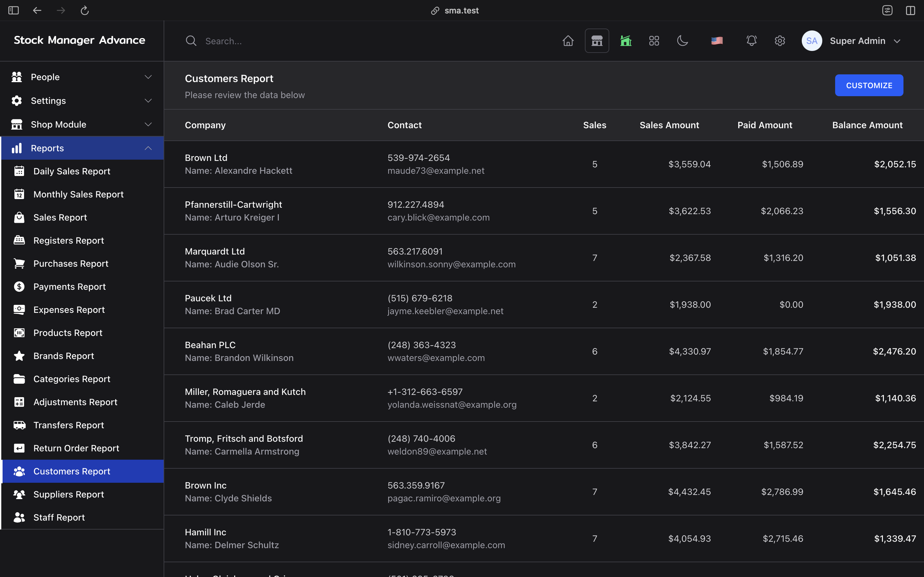
Task: Change language via US flag icon
Action: [717, 41]
